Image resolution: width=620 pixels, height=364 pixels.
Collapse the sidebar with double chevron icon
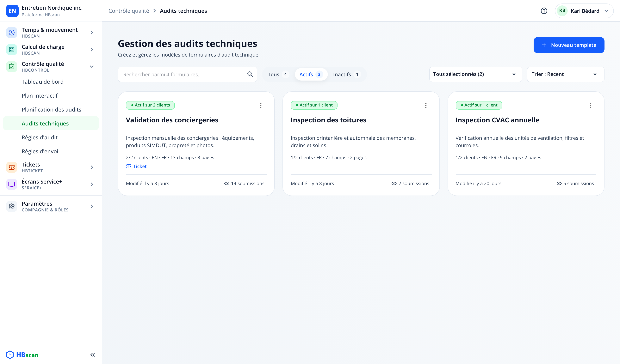[x=92, y=355]
